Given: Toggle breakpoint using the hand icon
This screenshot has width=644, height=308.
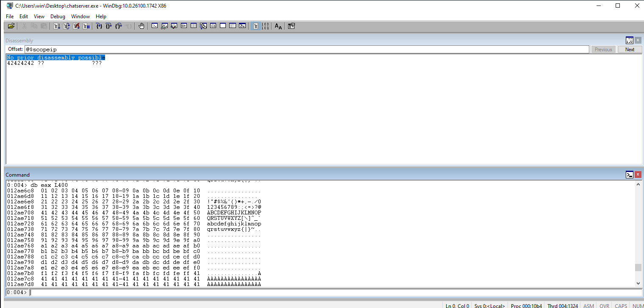Looking at the screenshot, I should 142,26.
